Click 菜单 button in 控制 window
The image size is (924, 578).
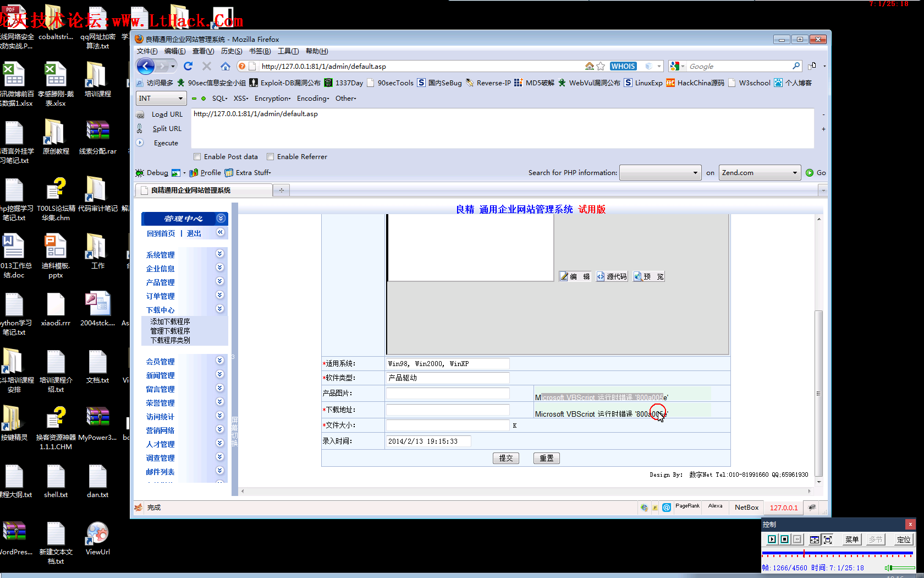point(852,539)
